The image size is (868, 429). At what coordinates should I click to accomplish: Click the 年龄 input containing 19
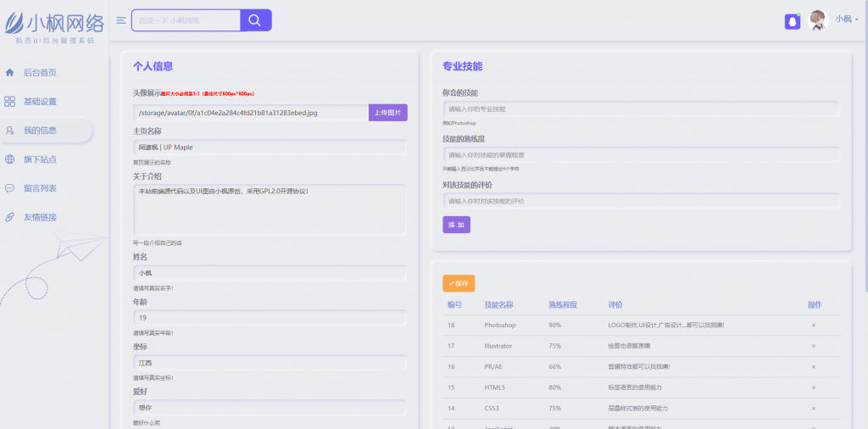[x=270, y=318]
